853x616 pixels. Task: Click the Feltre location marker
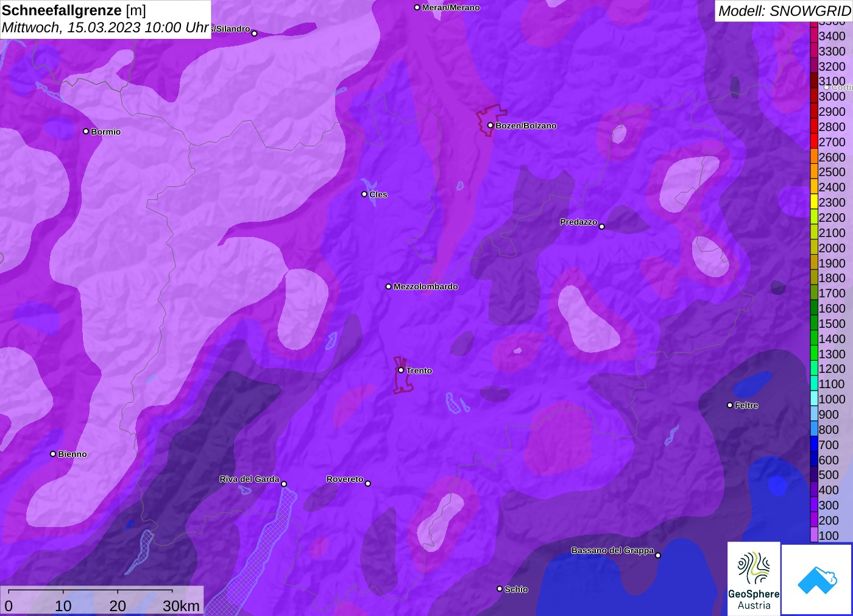tap(730, 405)
